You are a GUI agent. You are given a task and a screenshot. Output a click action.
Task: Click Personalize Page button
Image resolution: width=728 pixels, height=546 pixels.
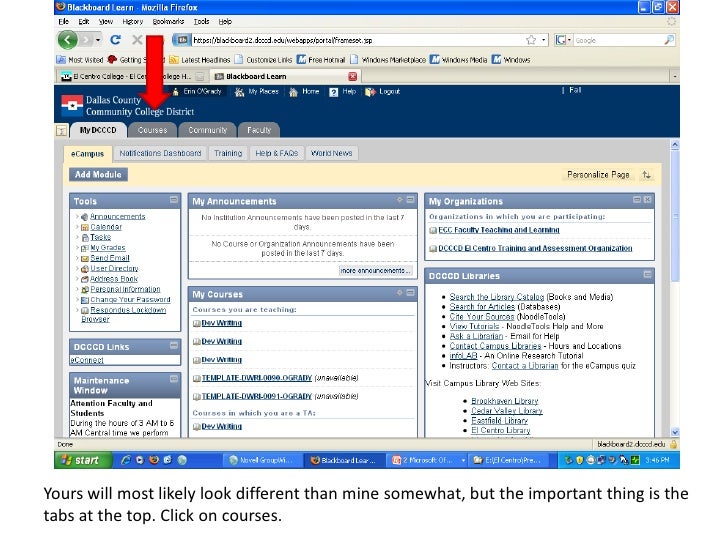pyautogui.click(x=598, y=175)
